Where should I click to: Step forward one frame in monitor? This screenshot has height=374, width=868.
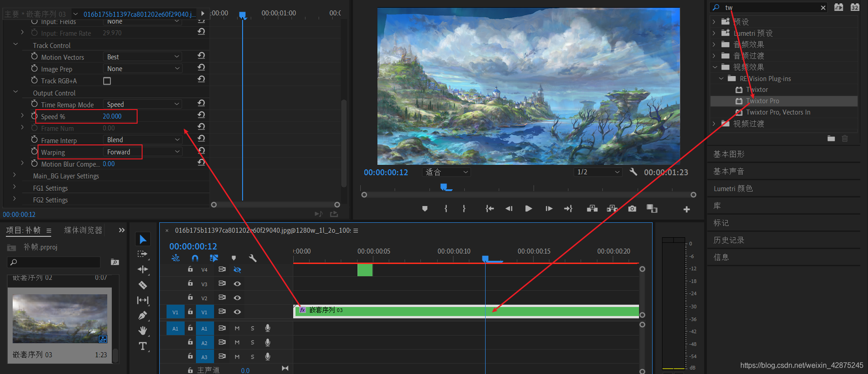coord(548,209)
